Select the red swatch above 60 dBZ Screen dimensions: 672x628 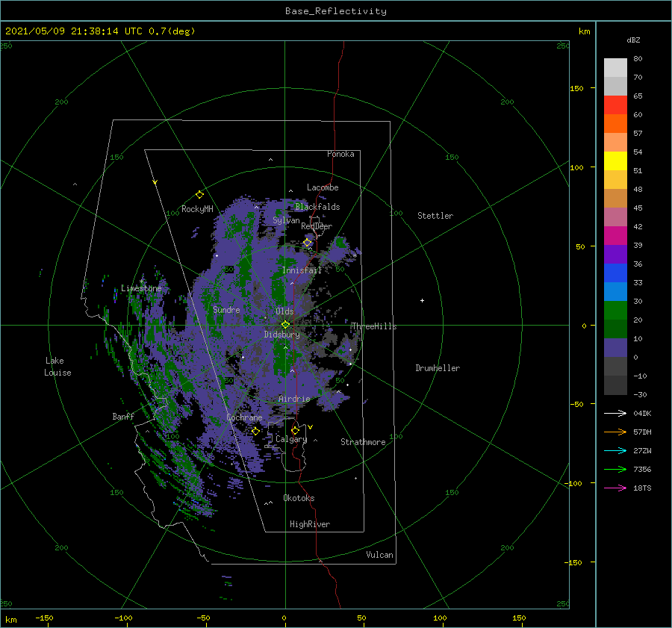pos(615,105)
